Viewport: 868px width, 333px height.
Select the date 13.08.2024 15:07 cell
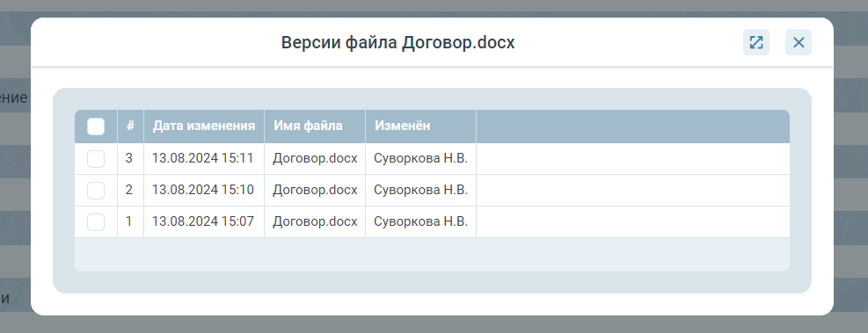click(202, 221)
